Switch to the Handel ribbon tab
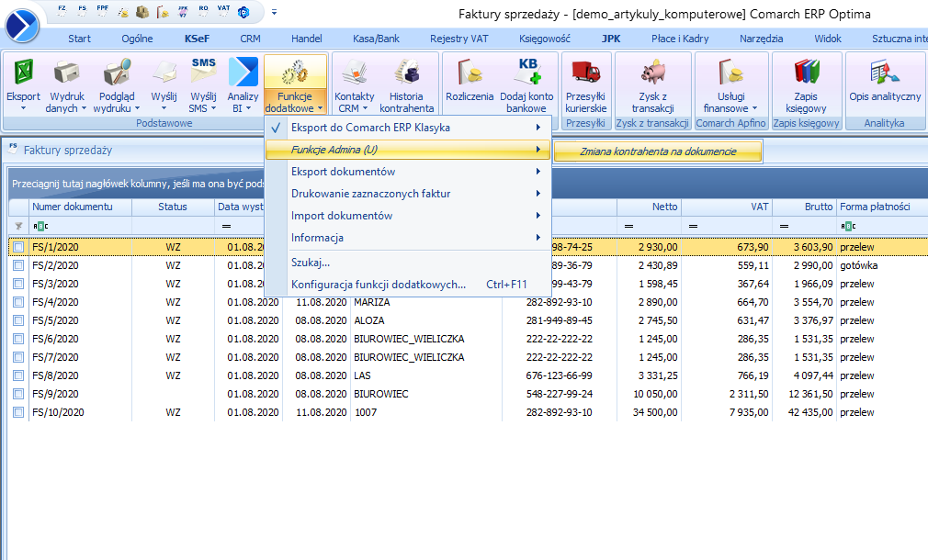 click(x=307, y=39)
